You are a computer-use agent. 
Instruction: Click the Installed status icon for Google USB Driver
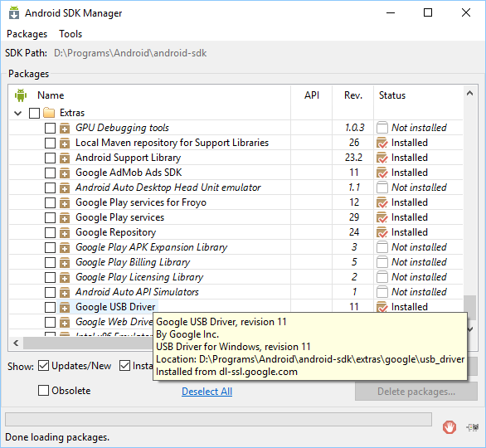click(x=382, y=307)
